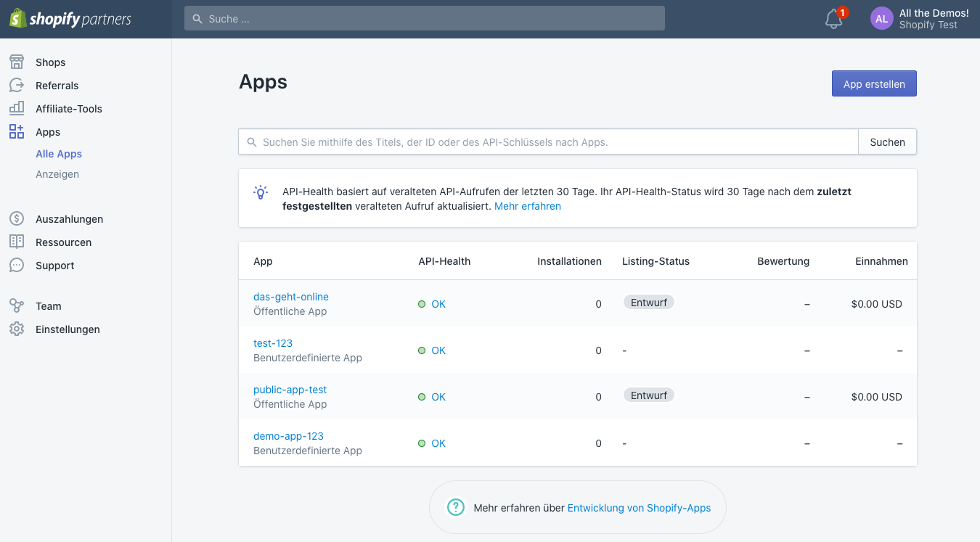Click the Support chat bubble icon
The image size is (980, 542).
[17, 266]
